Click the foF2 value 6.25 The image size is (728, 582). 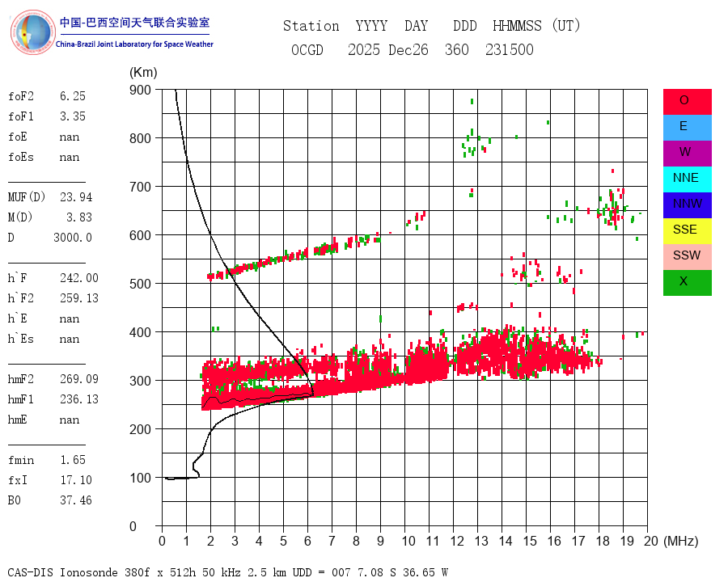73,96
